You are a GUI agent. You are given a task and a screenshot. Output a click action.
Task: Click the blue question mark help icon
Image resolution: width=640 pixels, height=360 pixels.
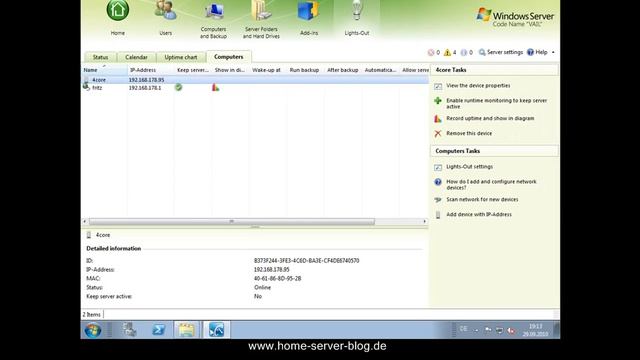(x=438, y=182)
